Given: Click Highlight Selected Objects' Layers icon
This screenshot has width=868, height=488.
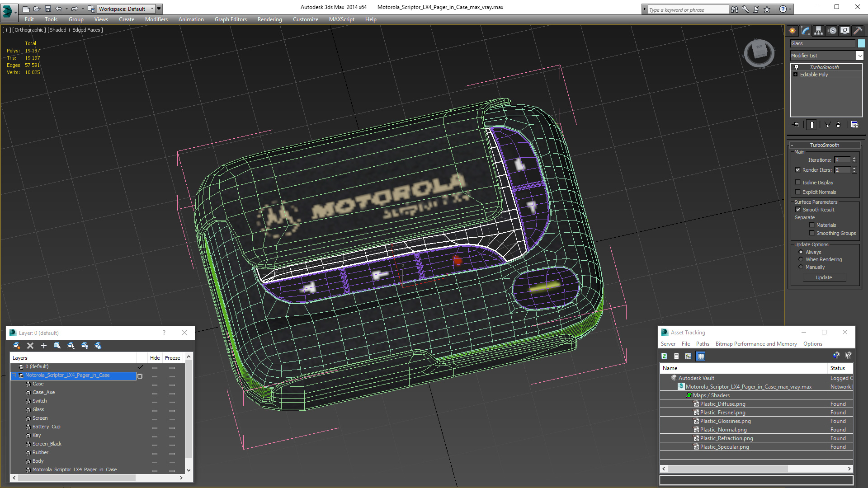Looking at the screenshot, I should pos(71,346).
